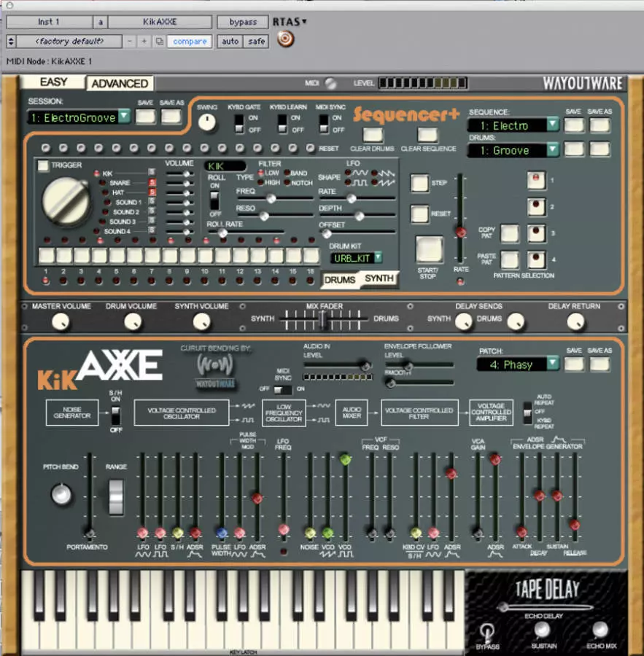Viewport: 644px width, 656px height.
Task: Toggle the MIDI Sync switch in Sequencer
Action: (x=324, y=124)
